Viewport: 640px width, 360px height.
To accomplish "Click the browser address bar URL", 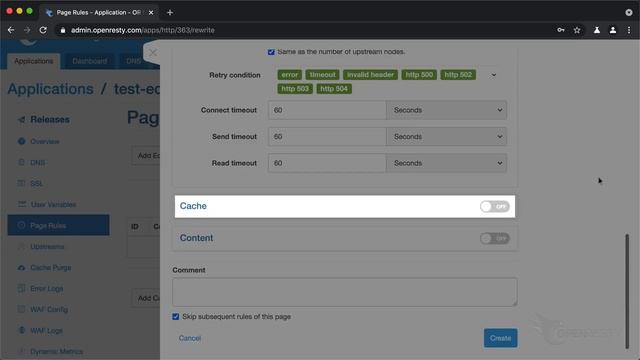I will click(x=142, y=30).
